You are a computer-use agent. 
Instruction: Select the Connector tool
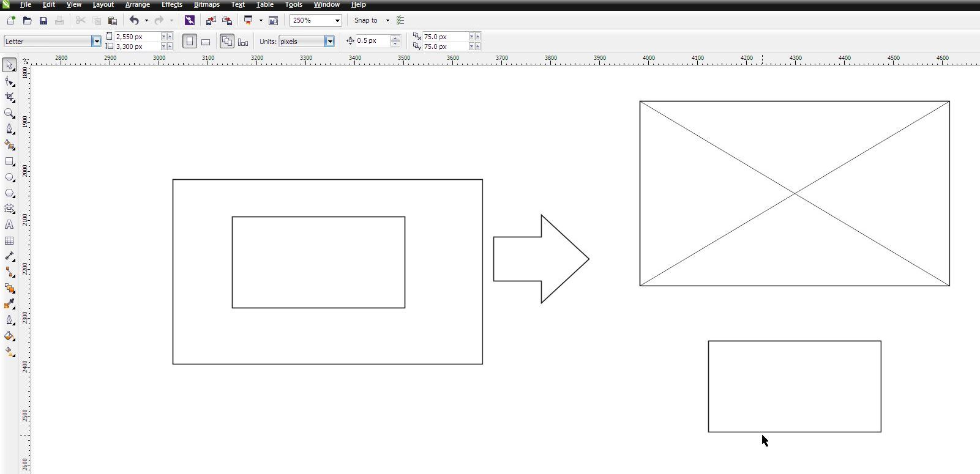(9, 272)
